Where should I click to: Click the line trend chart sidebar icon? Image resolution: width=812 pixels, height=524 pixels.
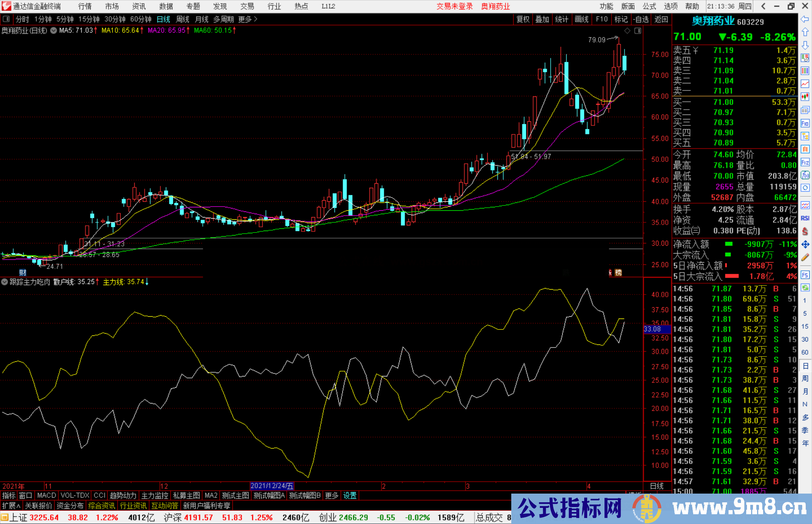[x=805, y=83]
